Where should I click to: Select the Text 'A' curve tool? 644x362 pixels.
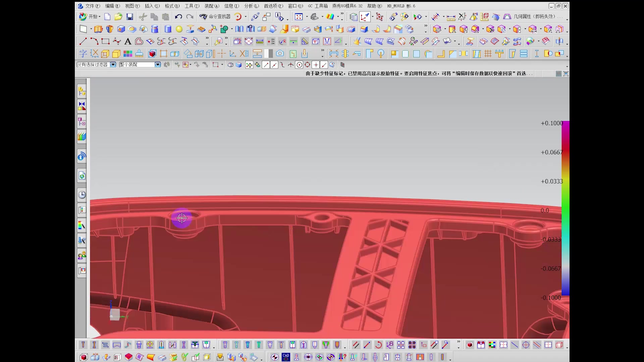coord(127,42)
